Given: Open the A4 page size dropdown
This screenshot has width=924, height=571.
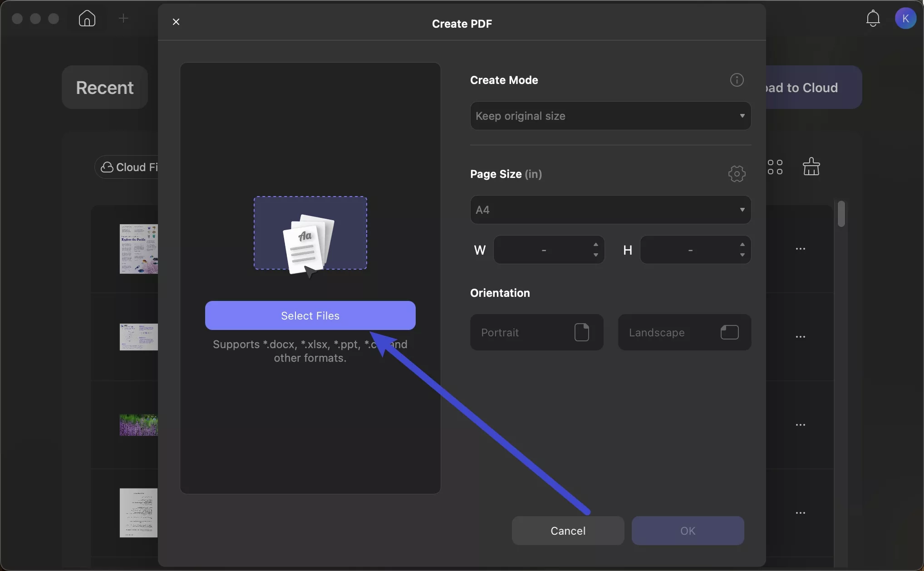Looking at the screenshot, I should 610,210.
